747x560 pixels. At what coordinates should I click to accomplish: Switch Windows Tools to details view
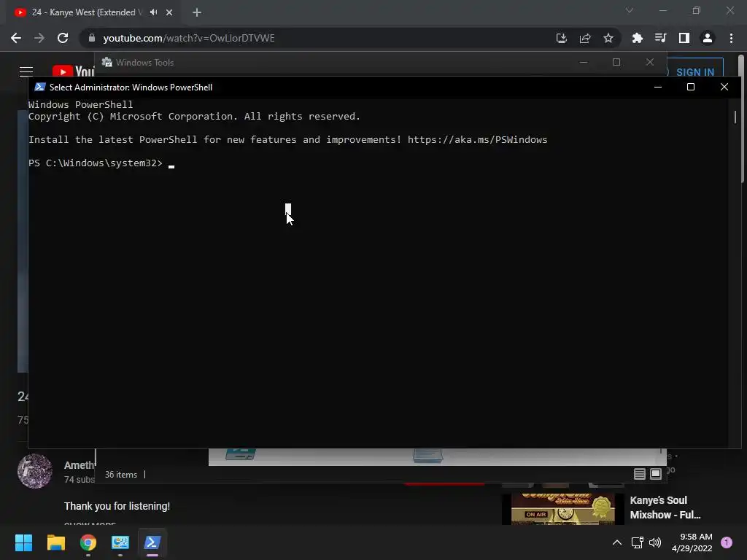[640, 474]
